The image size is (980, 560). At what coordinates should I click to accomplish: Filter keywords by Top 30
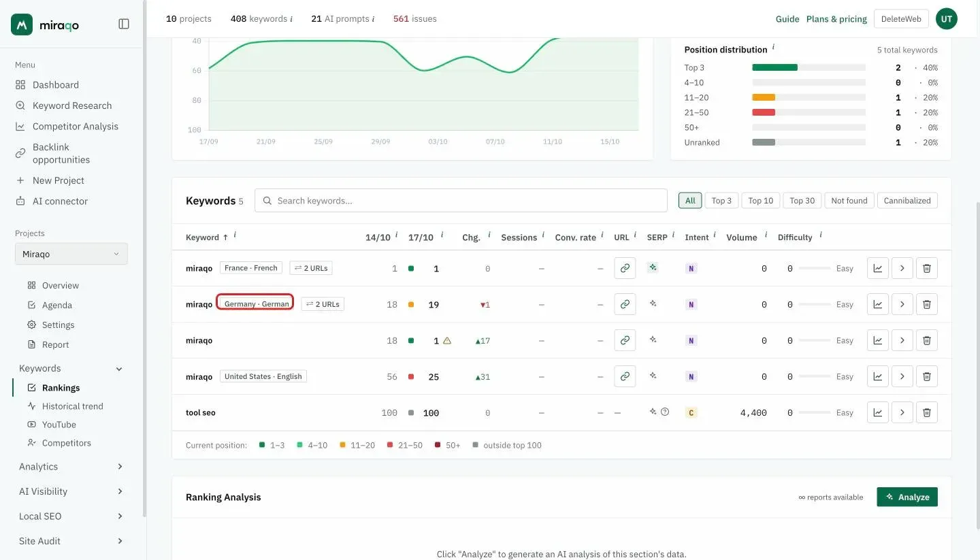802,201
